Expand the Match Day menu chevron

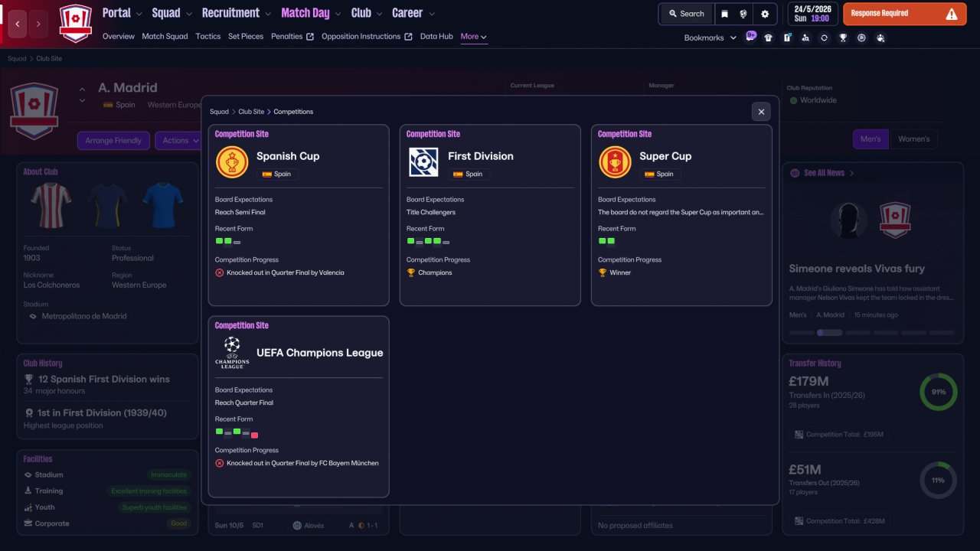(338, 14)
